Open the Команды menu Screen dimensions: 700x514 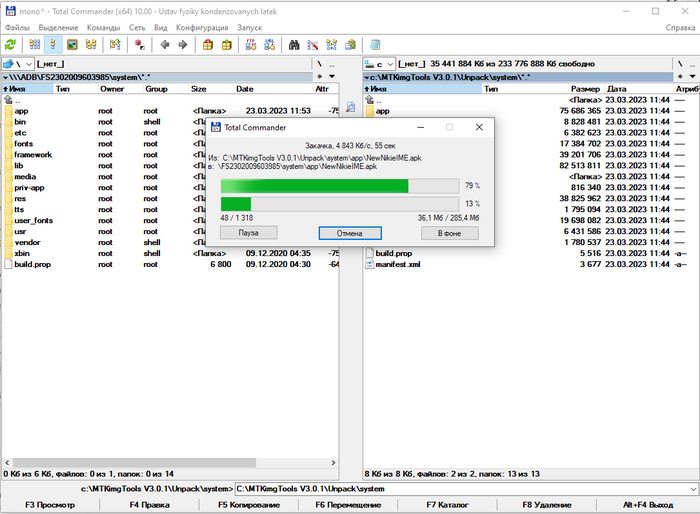pos(104,28)
